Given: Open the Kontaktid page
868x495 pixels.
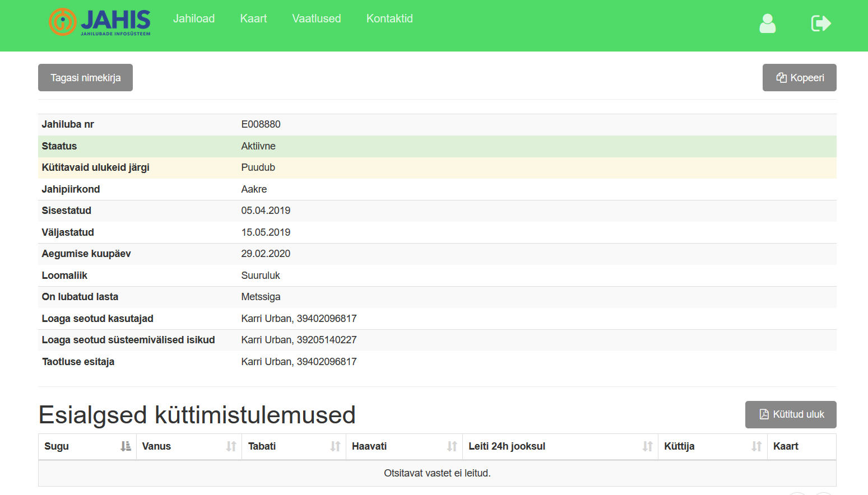Looking at the screenshot, I should coord(389,18).
